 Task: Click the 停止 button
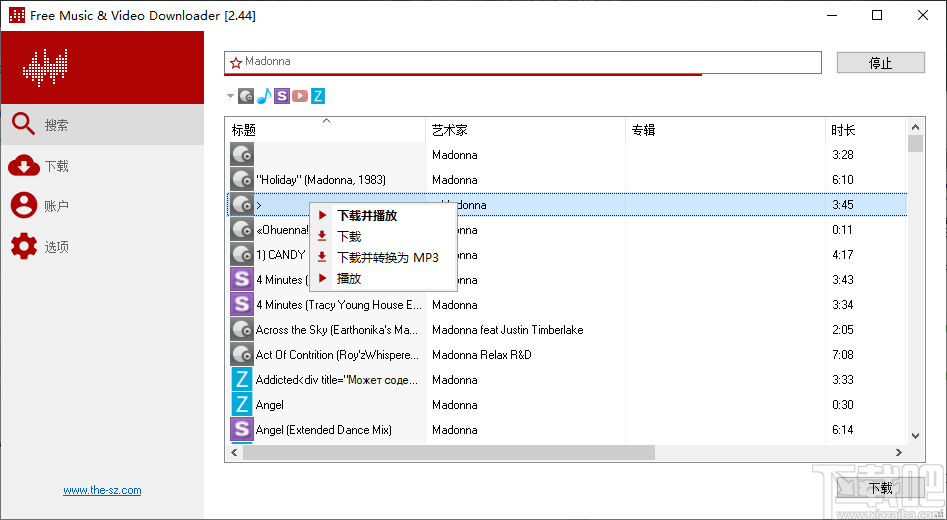click(881, 63)
